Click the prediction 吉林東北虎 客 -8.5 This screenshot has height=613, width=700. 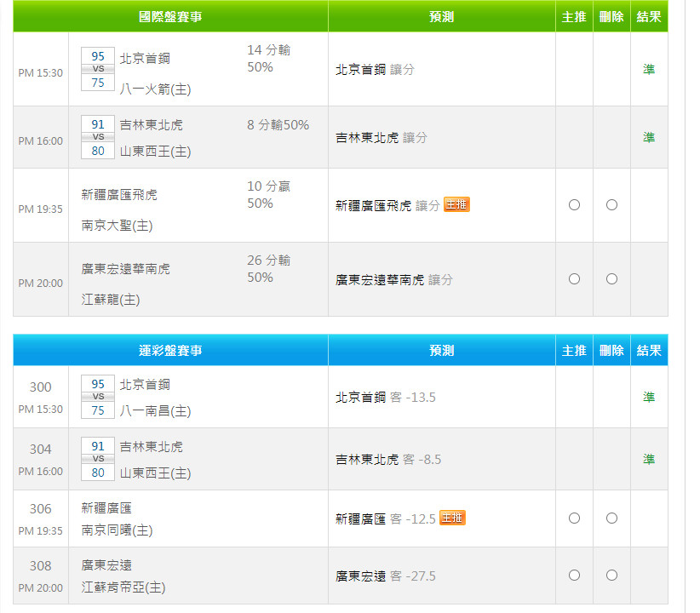coord(388,460)
